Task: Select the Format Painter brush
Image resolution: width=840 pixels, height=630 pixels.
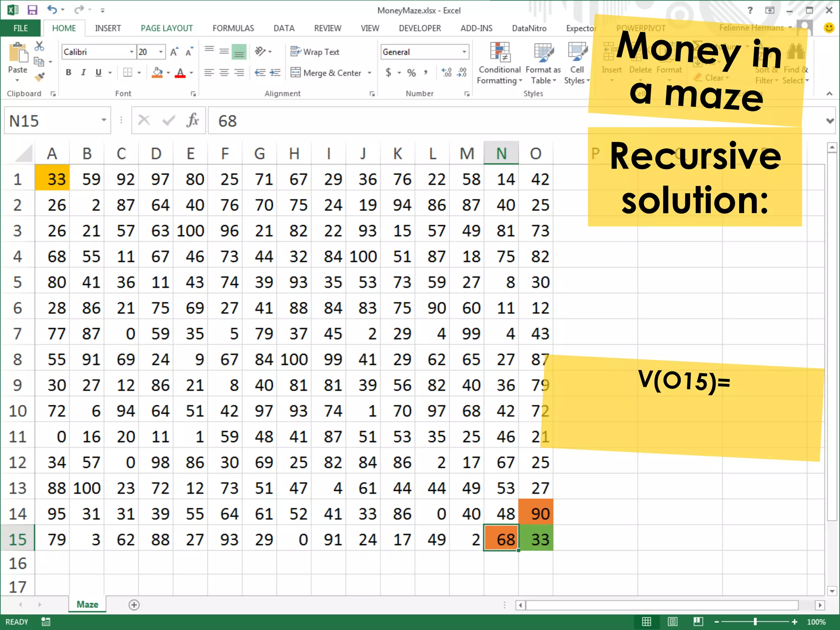Action: pos(39,77)
